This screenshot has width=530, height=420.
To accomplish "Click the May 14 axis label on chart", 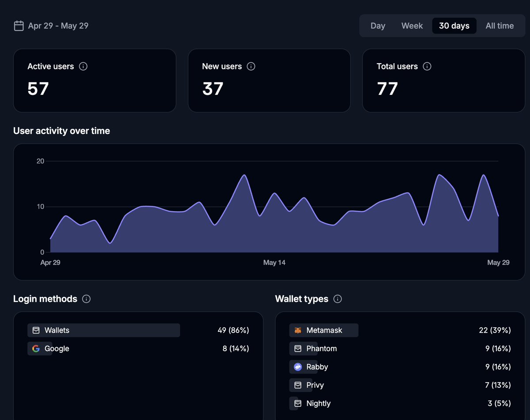I will coord(274,262).
